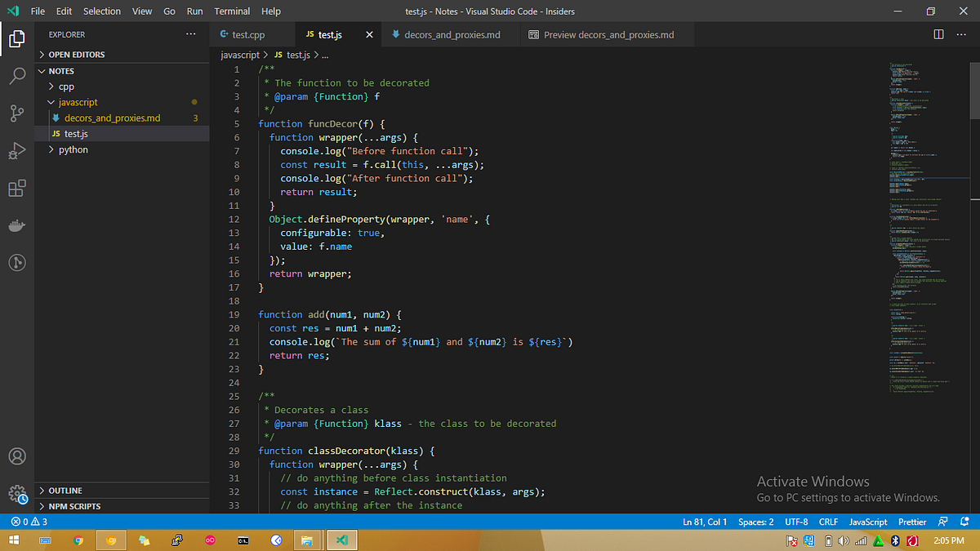980x551 pixels.
Task: Click Ln 81, Col 1 in status bar
Action: pos(705,522)
